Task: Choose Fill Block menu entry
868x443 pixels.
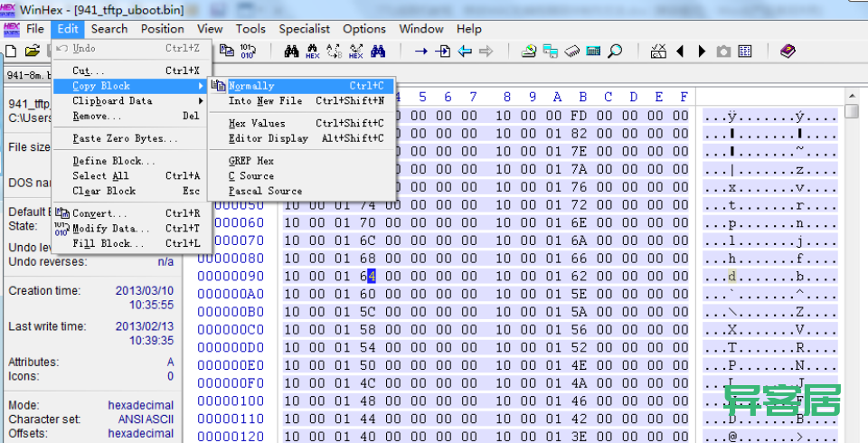Action: pos(132,243)
